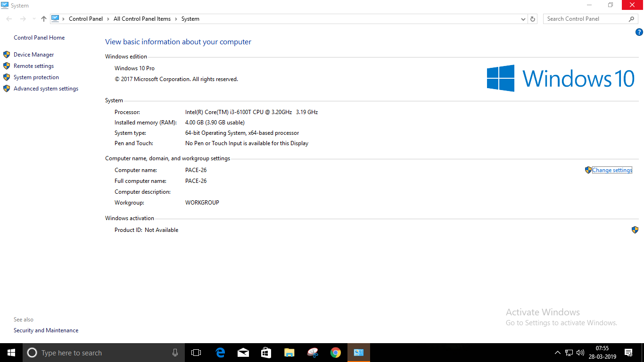
Task: Open File Explorer from the taskbar
Action: pyautogui.click(x=289, y=353)
